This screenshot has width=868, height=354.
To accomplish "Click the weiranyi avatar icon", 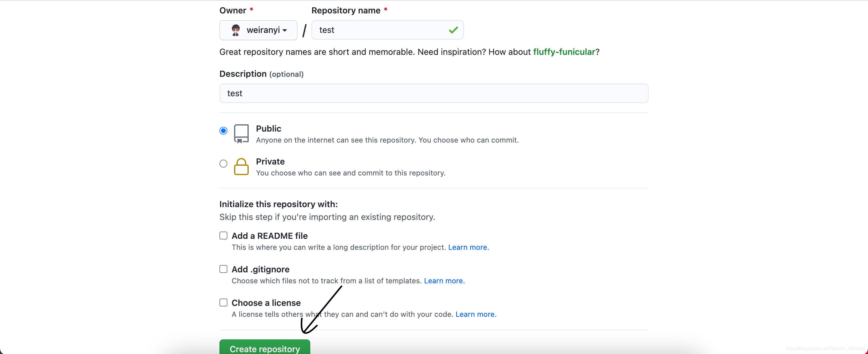I will pos(236,30).
